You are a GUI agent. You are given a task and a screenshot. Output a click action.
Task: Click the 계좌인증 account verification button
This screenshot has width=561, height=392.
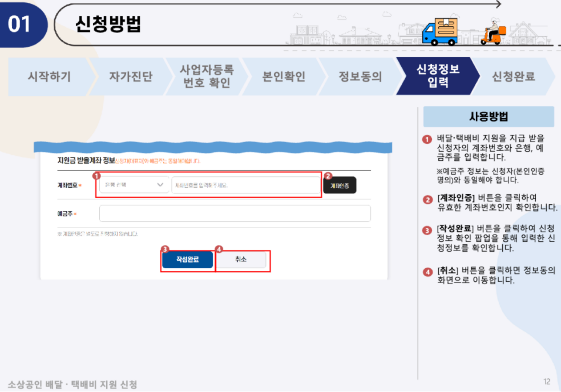point(340,185)
